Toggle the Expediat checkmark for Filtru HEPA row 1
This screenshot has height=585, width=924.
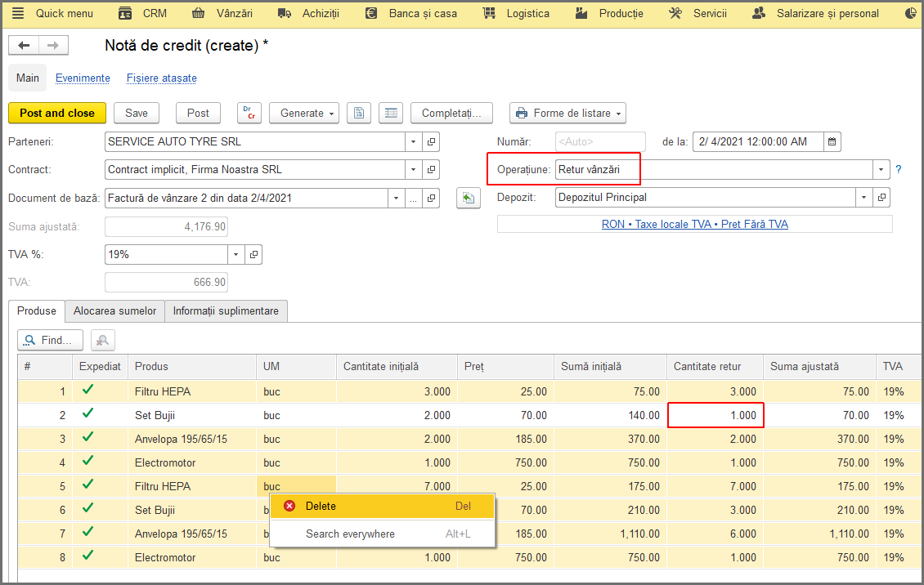tap(87, 390)
